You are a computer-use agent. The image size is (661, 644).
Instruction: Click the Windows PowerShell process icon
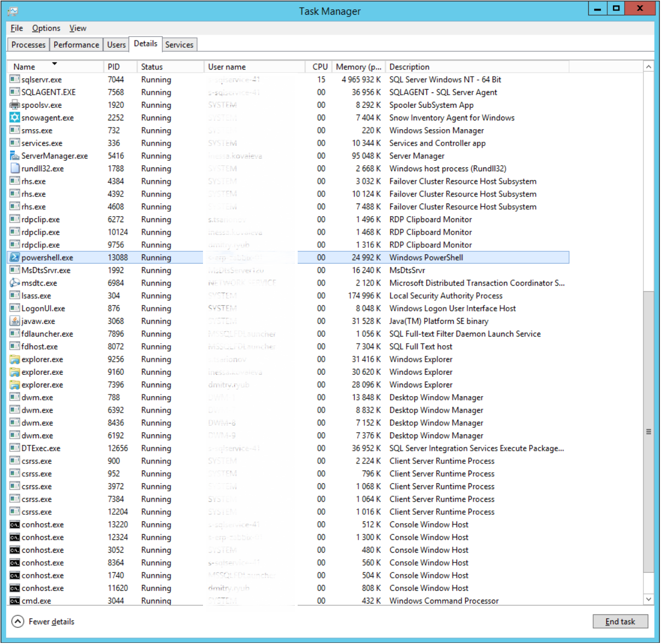pyautogui.click(x=15, y=257)
